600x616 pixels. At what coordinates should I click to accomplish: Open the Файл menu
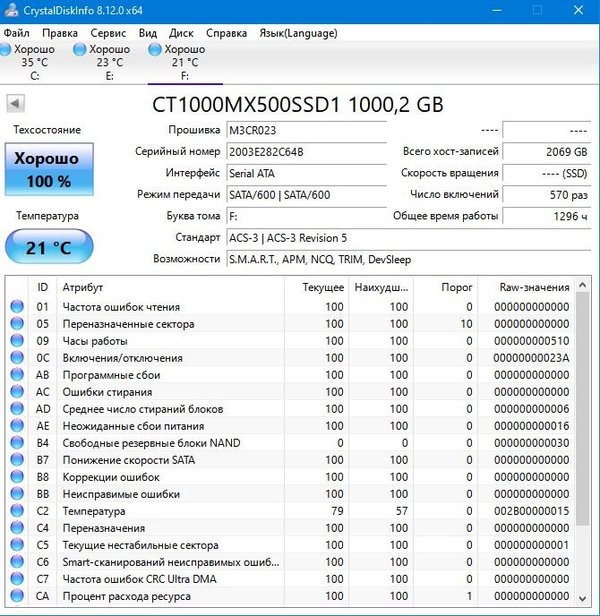(17, 32)
